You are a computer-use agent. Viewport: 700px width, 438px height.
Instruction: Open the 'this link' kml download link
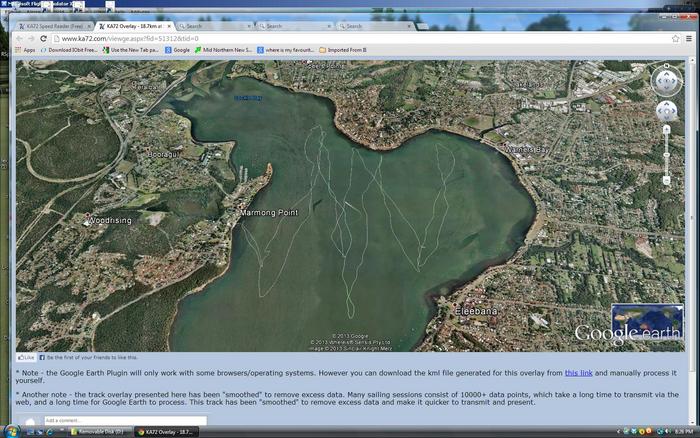pos(577,372)
